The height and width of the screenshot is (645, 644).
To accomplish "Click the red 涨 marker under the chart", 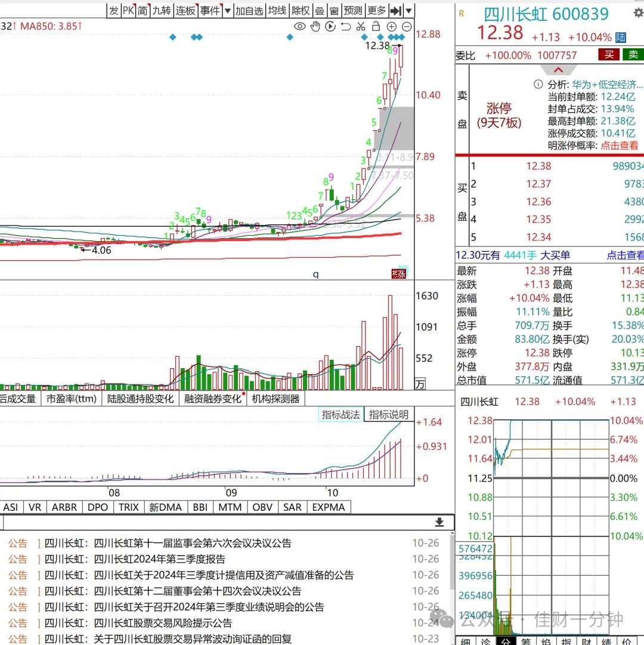I will [399, 274].
